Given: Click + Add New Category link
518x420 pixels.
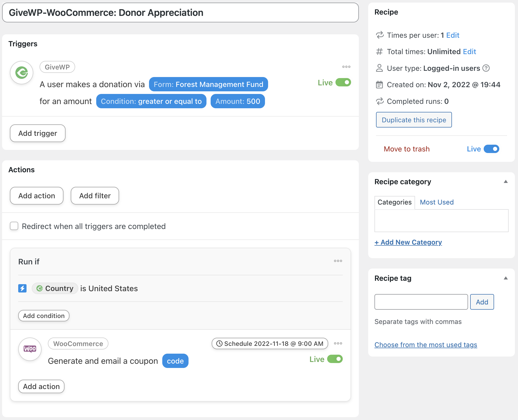Looking at the screenshot, I should tap(408, 242).
